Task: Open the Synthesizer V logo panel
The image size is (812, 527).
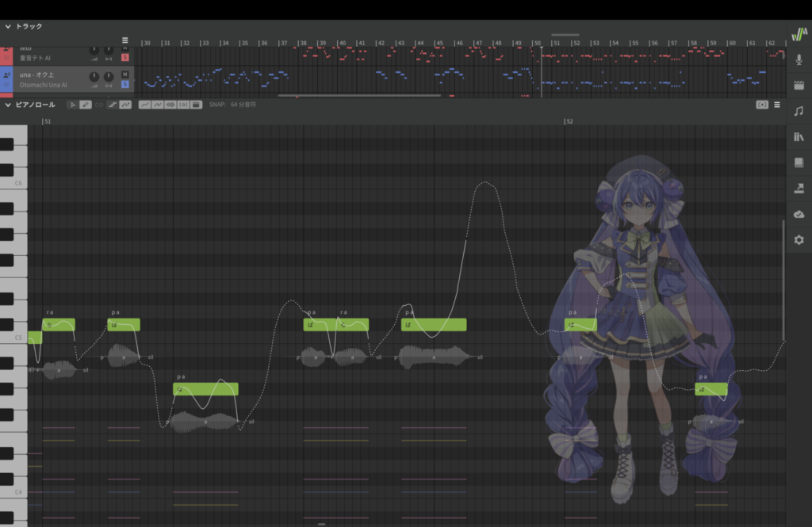Action: [799, 34]
